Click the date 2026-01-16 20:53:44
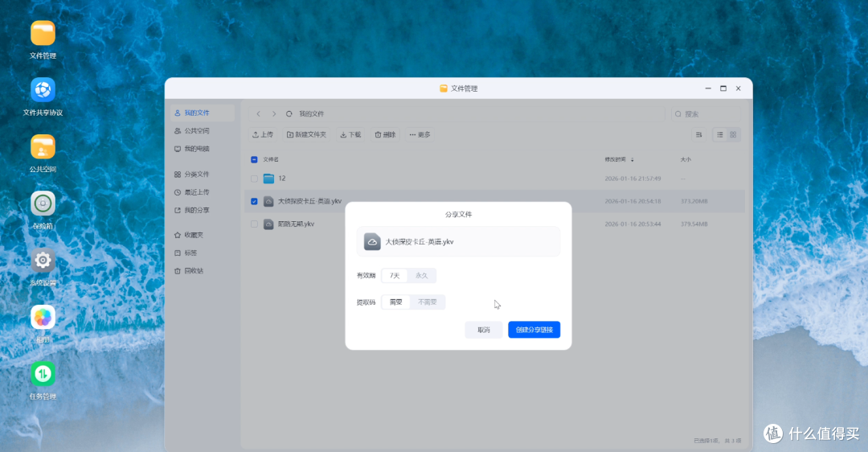Viewport: 868px width, 452px height. [x=633, y=224]
